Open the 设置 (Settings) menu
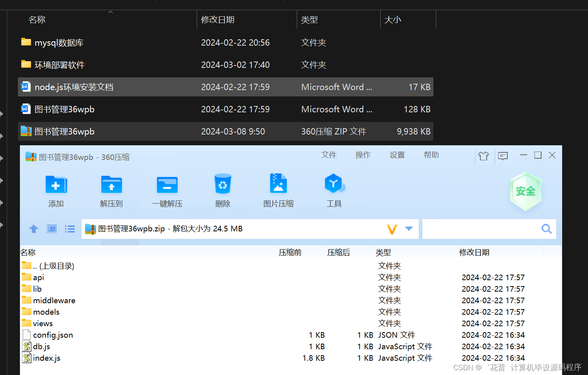Viewport: 588px width, 375px height. pos(397,155)
